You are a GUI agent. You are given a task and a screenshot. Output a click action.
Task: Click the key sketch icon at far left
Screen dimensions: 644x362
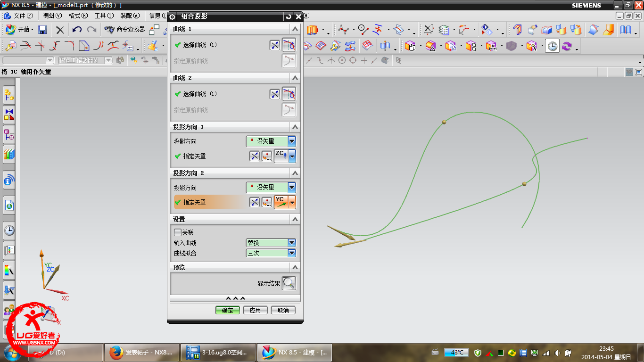(10, 46)
